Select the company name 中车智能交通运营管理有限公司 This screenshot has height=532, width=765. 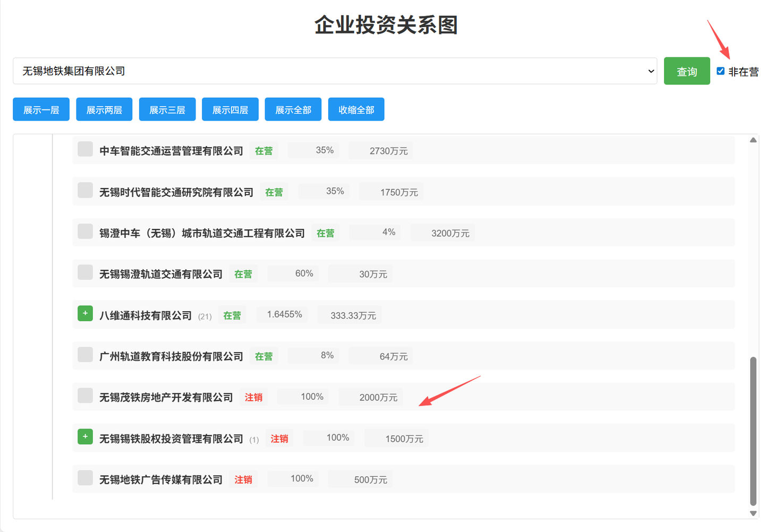(171, 151)
